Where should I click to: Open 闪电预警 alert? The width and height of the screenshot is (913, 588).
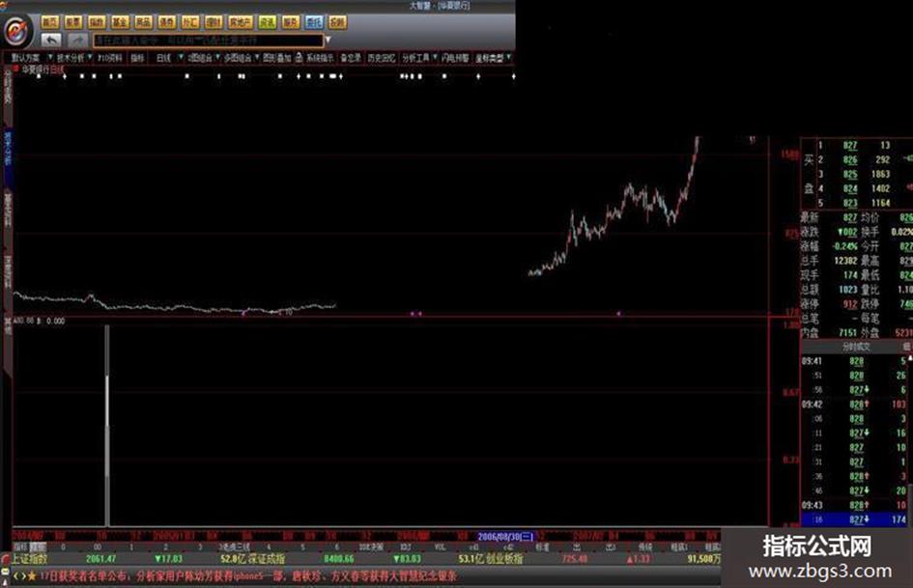click(455, 58)
